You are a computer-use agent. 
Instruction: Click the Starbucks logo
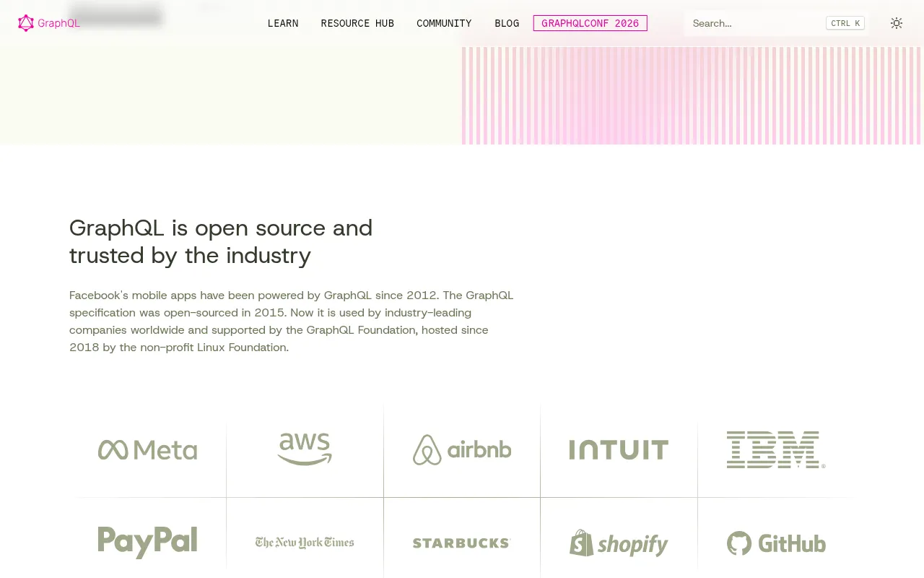point(462,543)
